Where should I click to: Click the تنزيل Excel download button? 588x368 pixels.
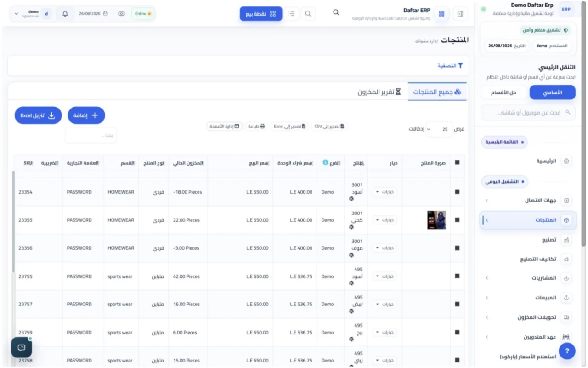tap(38, 115)
